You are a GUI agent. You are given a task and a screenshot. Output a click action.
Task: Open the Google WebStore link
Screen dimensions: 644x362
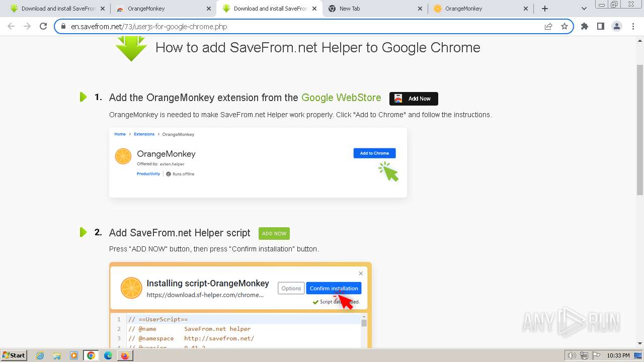341,98
